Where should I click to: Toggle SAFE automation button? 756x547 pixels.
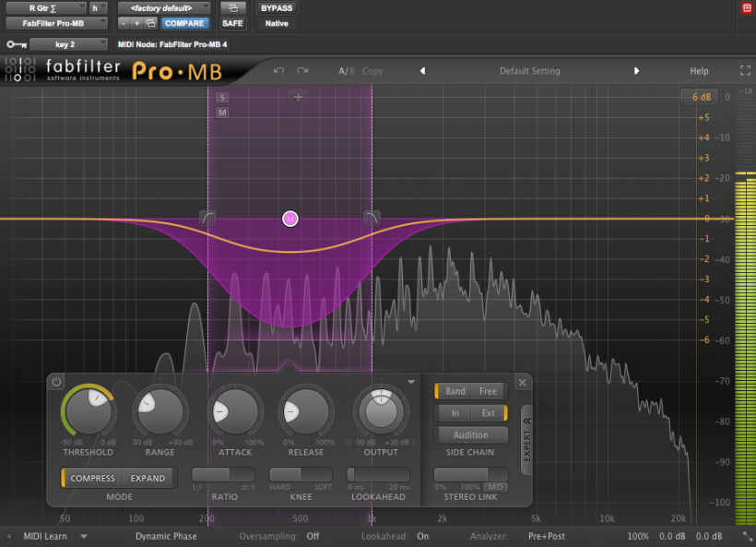pyautogui.click(x=232, y=23)
